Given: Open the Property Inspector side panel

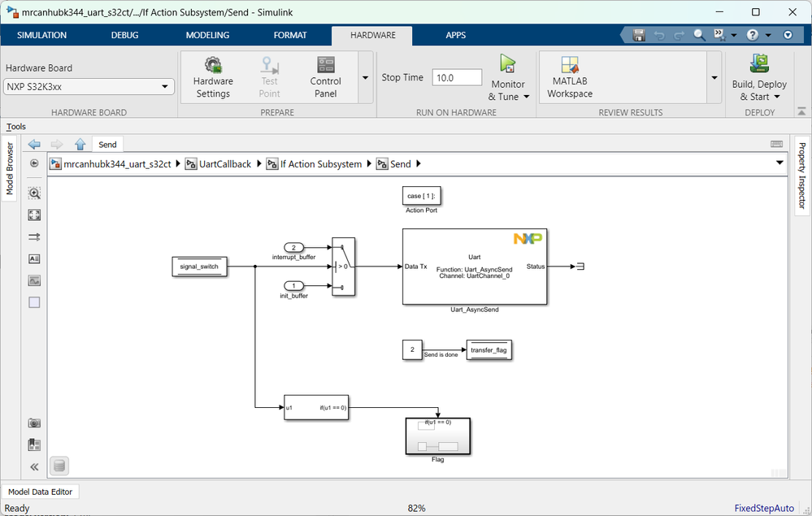Looking at the screenshot, I should click(x=801, y=176).
